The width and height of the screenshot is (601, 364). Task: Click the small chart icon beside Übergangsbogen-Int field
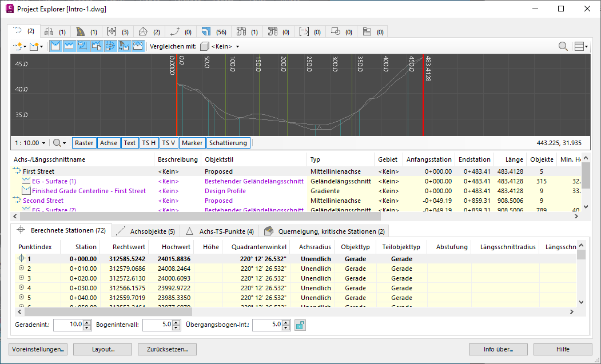click(300, 325)
